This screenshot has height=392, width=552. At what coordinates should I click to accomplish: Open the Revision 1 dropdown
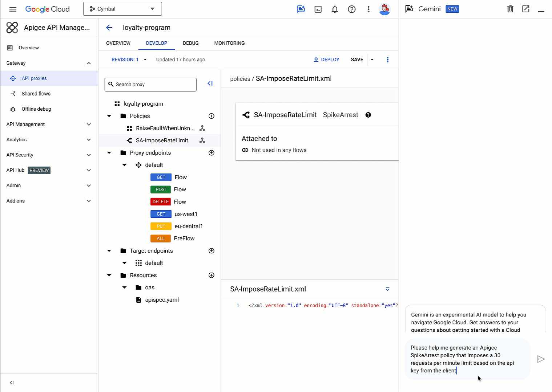tap(129, 60)
